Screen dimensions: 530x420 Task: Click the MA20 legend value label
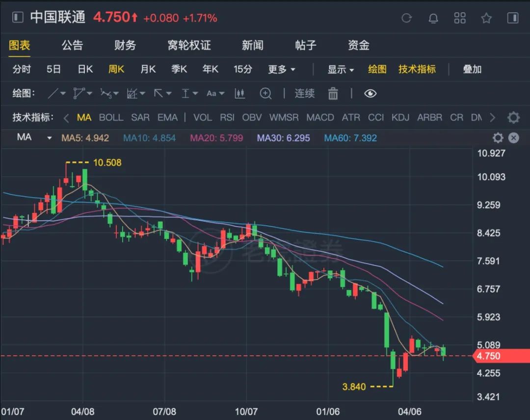216,138
